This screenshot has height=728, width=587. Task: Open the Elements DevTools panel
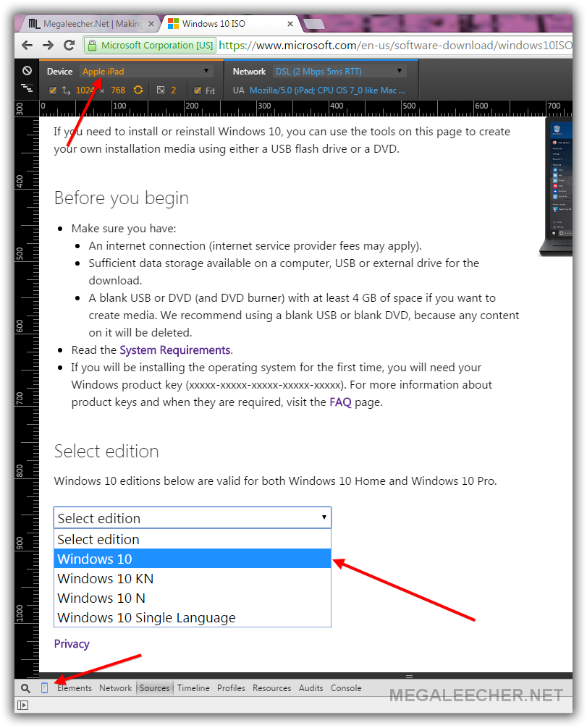[x=75, y=688]
